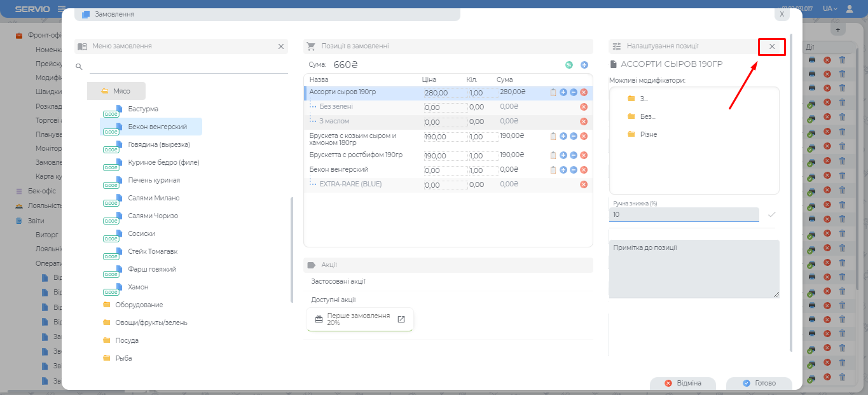Viewport: 868px width, 395px height.
Task: Expand the Рыба folder in menu
Action: tap(123, 358)
